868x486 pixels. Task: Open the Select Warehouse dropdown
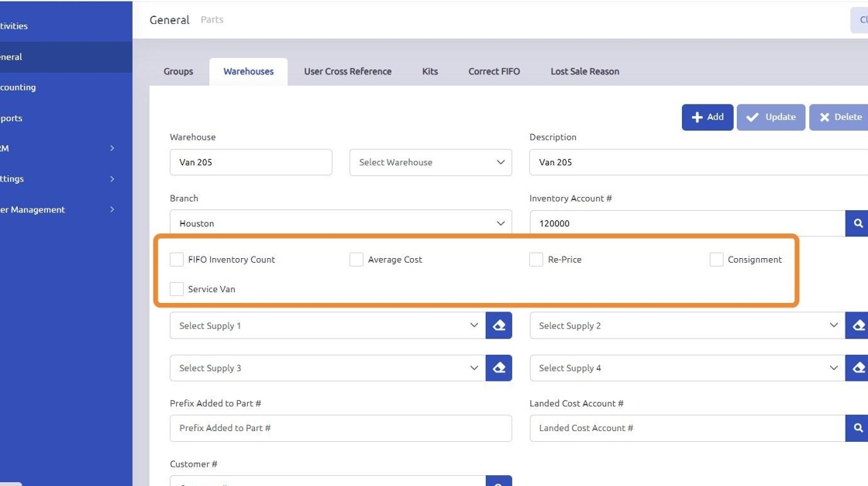[430, 162]
